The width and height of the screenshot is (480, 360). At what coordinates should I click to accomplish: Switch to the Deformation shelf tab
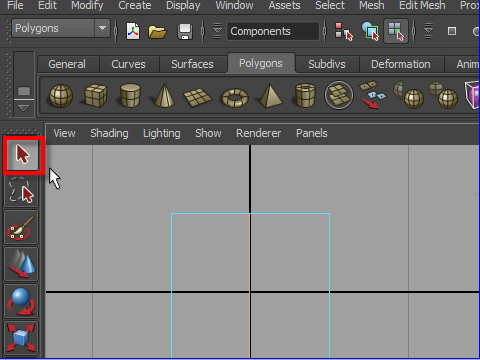tap(401, 64)
